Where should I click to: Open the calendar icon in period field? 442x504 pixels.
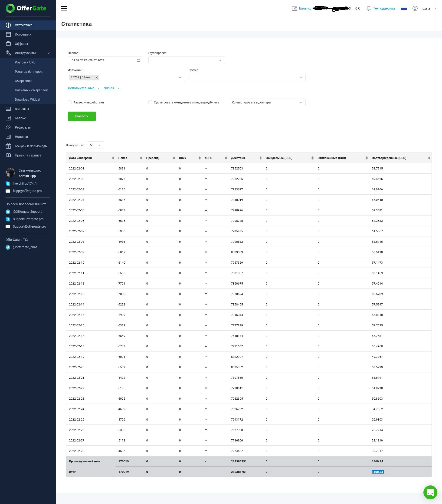click(x=138, y=60)
